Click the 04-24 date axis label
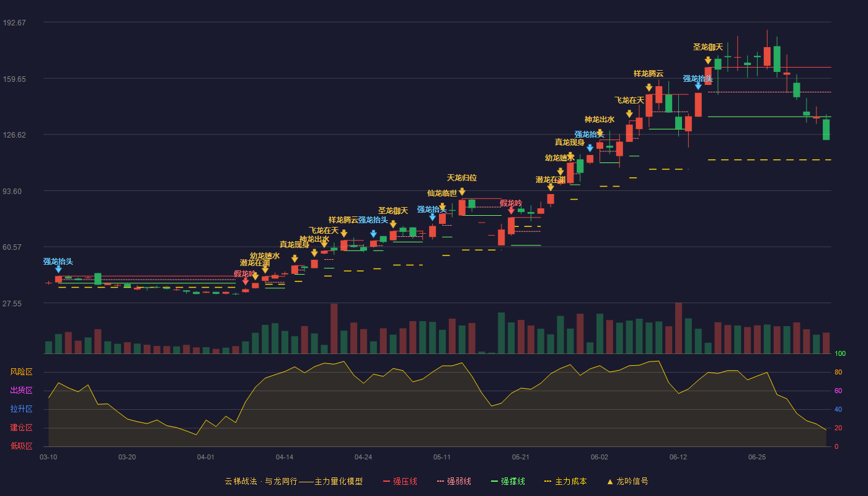Image resolution: width=868 pixels, height=496 pixels. pyautogui.click(x=363, y=457)
